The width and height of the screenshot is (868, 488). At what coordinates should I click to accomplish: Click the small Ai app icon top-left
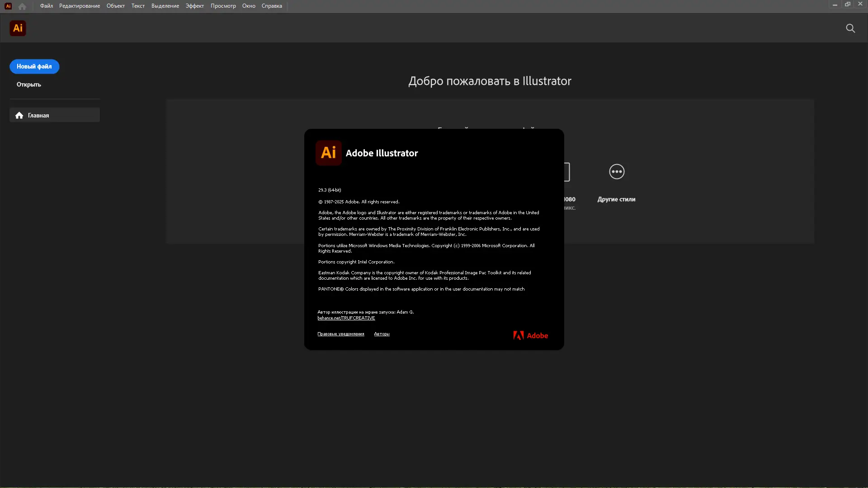point(8,6)
